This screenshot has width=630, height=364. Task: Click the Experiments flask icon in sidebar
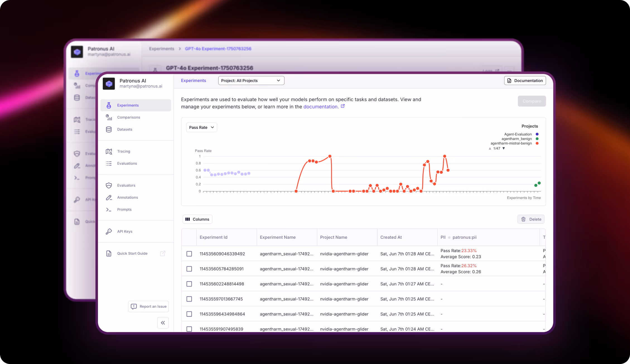(x=109, y=105)
